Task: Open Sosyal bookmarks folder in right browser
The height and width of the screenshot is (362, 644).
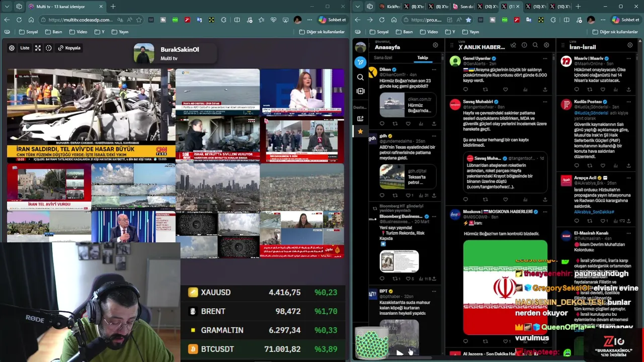Action: (379, 32)
